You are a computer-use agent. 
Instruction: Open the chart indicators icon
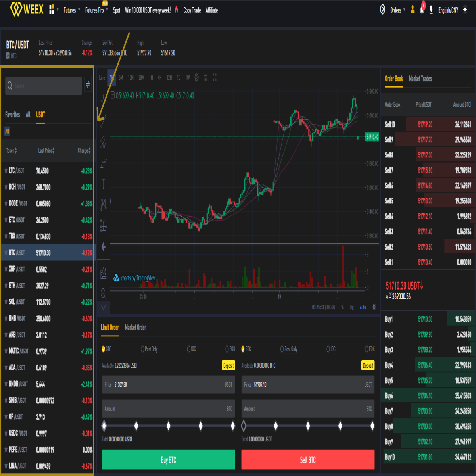[x=205, y=77]
